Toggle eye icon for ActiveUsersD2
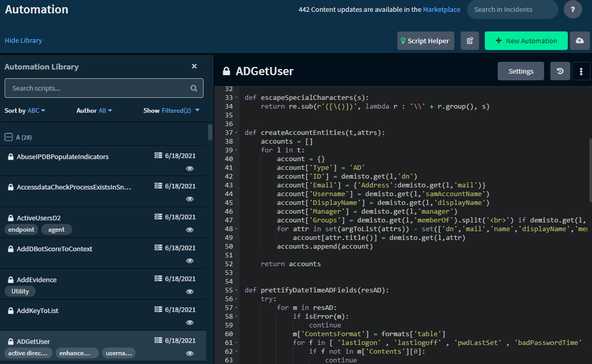Image resolution: width=592 pixels, height=364 pixels. [x=190, y=230]
